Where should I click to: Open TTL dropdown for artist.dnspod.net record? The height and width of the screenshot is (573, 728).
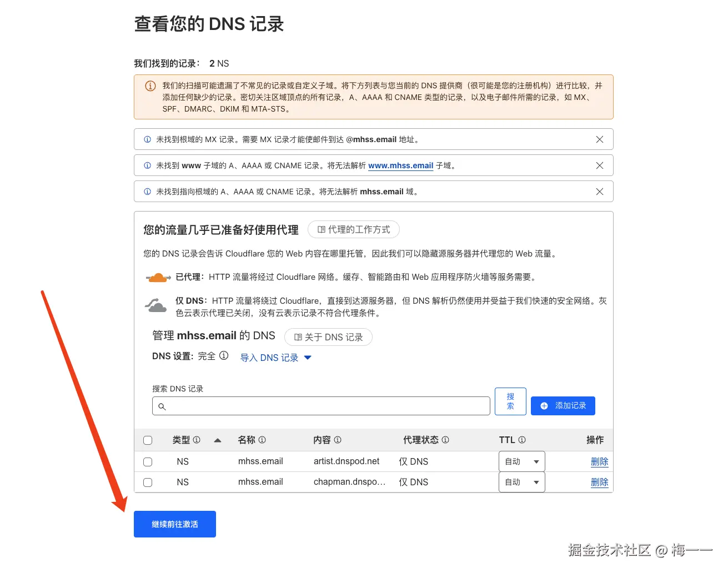click(x=522, y=461)
